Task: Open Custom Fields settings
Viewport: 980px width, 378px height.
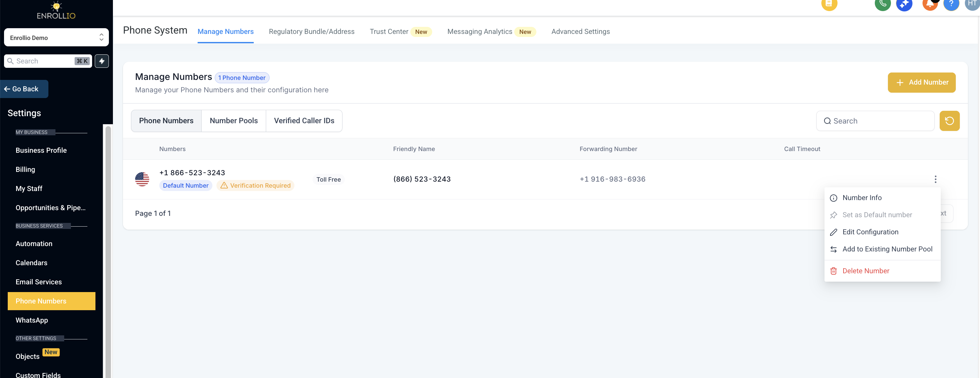Action: [x=38, y=375]
